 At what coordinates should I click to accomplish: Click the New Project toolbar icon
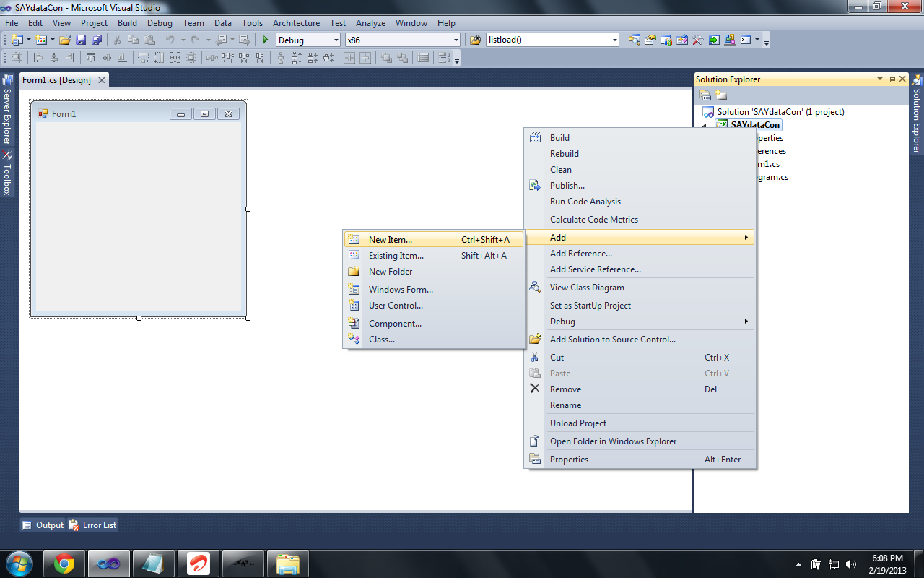click(17, 40)
